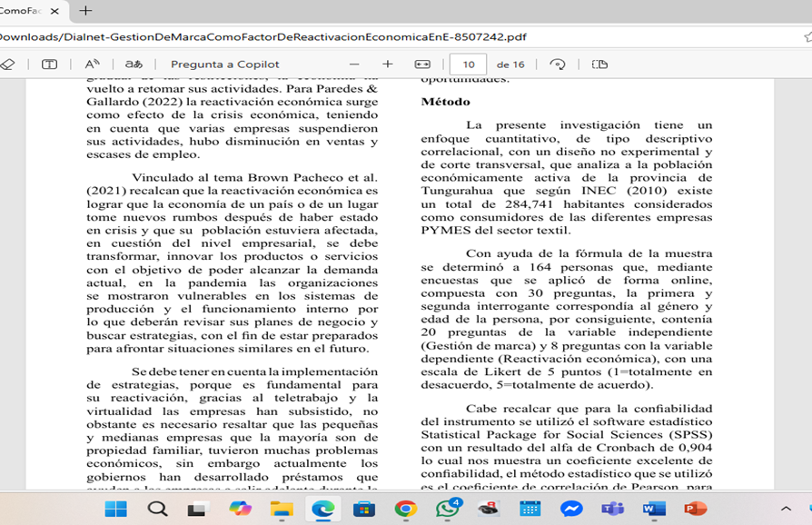Screen dimensions: 812x525
Task: Open Calendar app from taskbar
Action: 530,509
